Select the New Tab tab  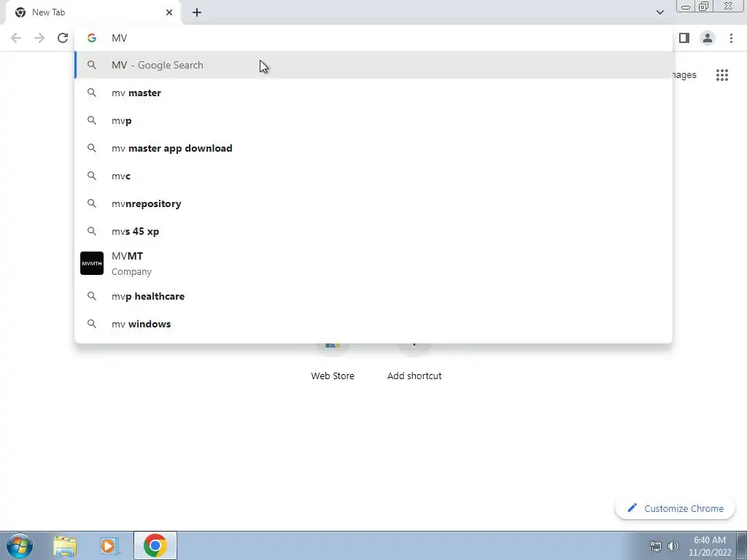[93, 12]
